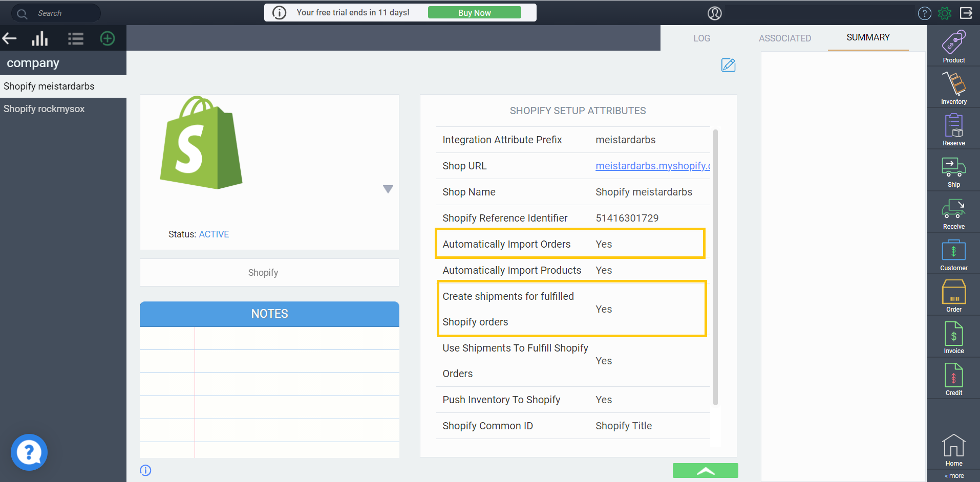Switch to the LOG tab
Screen dimensions: 980x482
pos(701,38)
